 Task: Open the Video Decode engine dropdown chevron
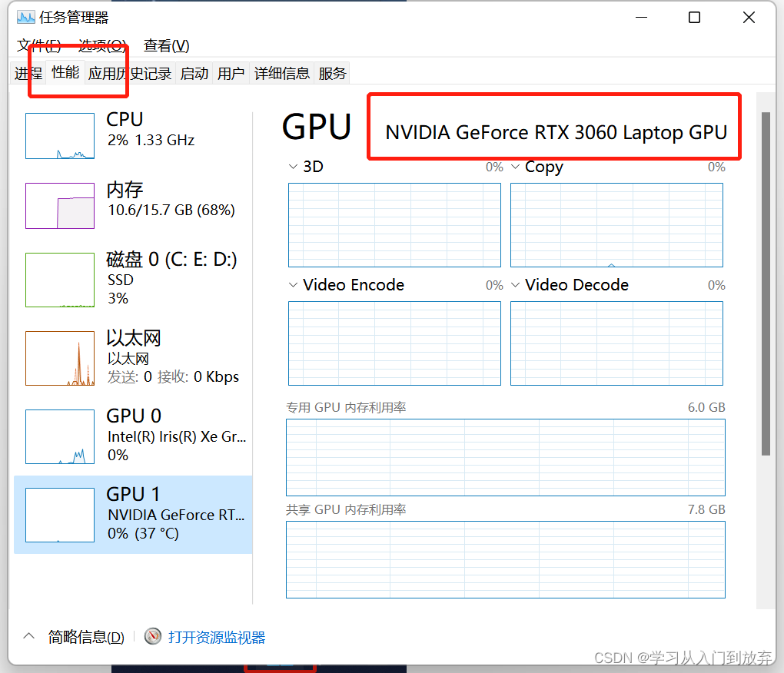click(x=515, y=285)
